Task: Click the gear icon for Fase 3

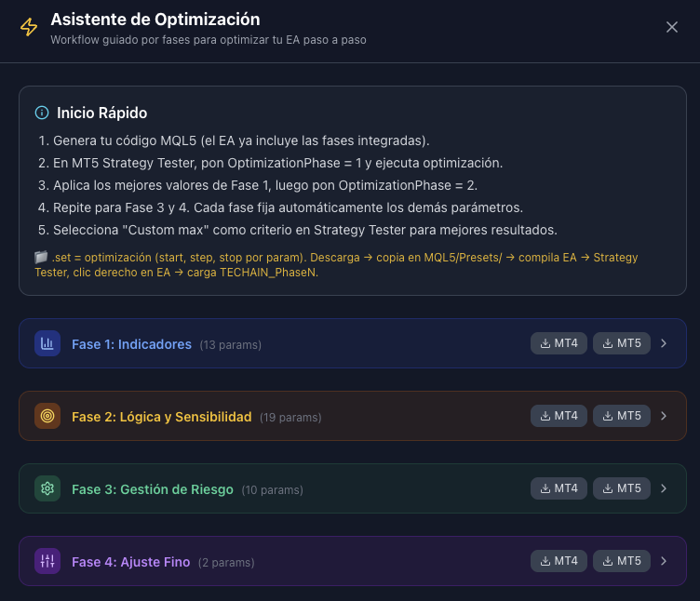Action: tap(47, 488)
